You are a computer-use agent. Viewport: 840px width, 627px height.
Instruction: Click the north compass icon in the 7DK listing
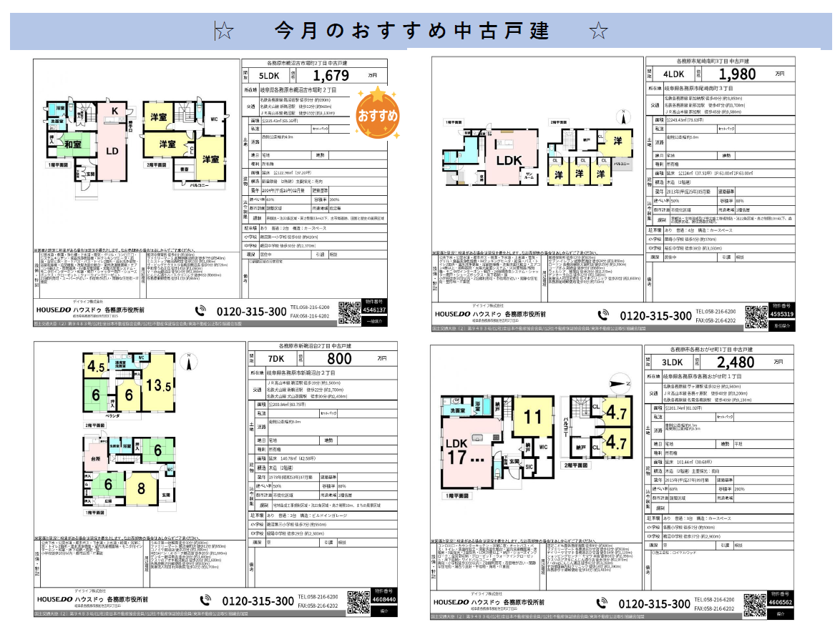click(x=188, y=362)
